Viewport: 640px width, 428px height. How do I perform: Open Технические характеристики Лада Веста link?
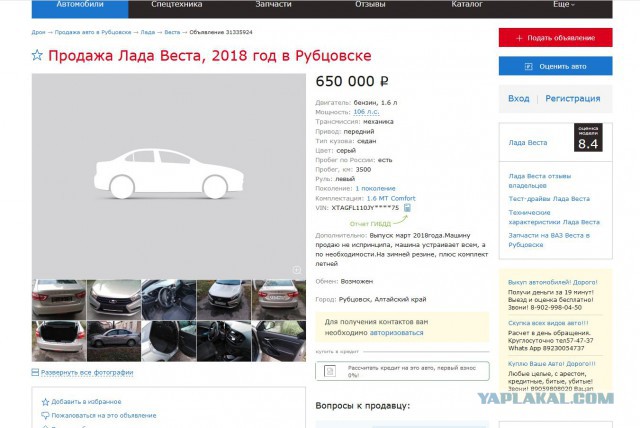[x=554, y=217]
